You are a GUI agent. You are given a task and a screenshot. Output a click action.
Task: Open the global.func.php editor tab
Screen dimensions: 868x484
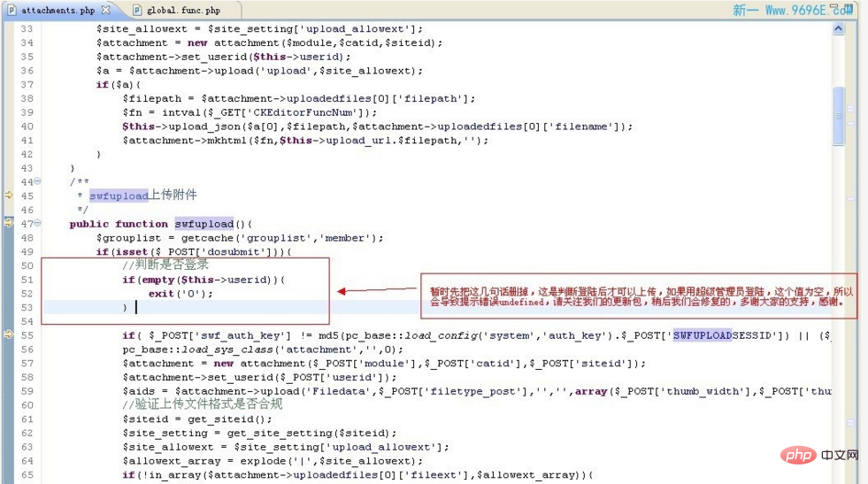tap(183, 10)
